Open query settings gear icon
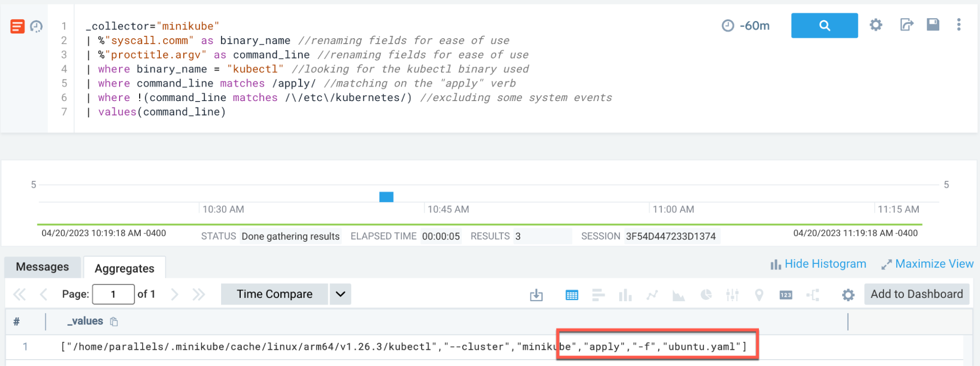The height and width of the screenshot is (366, 980). [x=876, y=25]
